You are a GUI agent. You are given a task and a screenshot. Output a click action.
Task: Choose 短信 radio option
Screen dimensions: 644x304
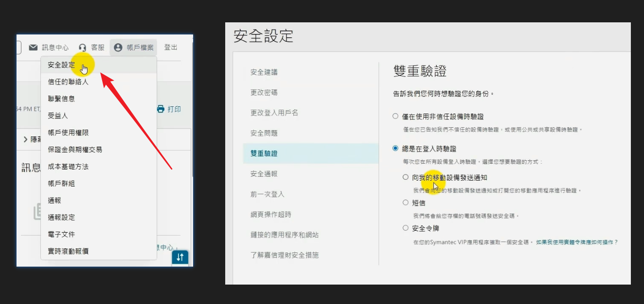406,203
